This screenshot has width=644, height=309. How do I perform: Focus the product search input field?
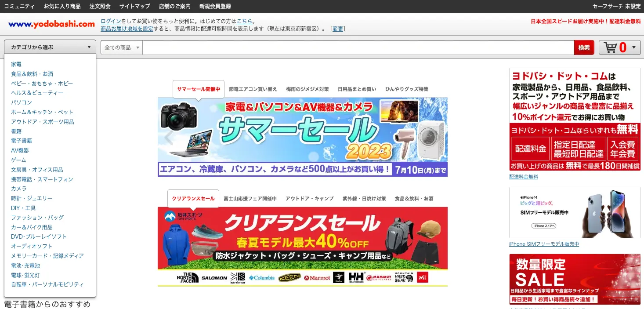[x=358, y=47]
